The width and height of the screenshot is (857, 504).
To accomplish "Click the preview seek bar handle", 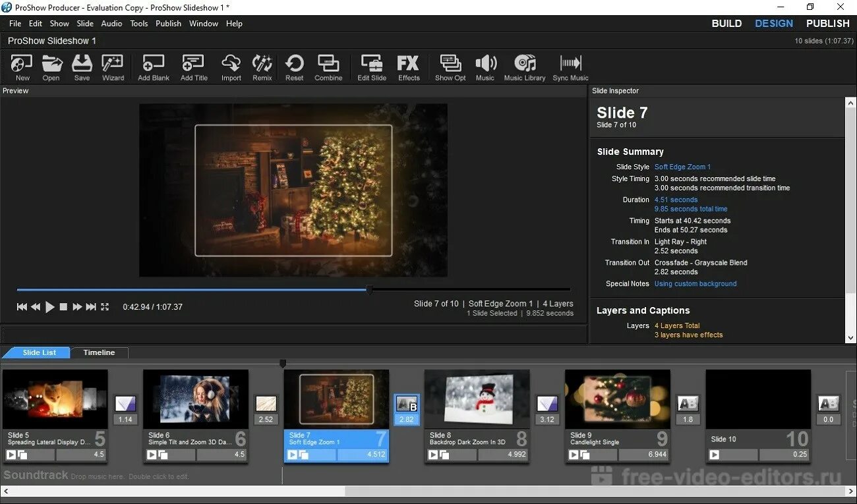I will (369, 289).
